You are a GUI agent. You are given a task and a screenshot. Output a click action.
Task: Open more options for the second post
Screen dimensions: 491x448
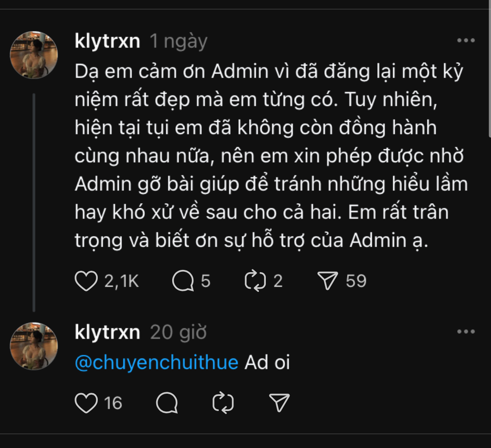click(466, 332)
